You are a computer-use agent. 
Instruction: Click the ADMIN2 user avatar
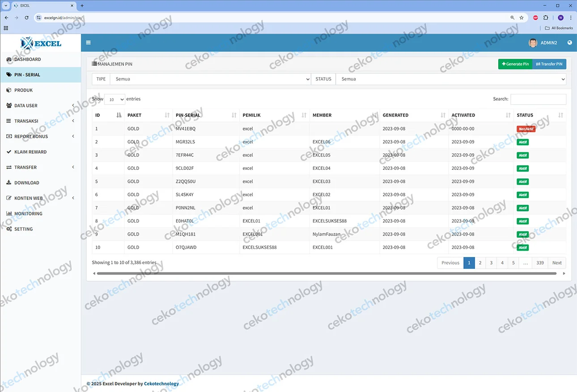click(x=533, y=43)
